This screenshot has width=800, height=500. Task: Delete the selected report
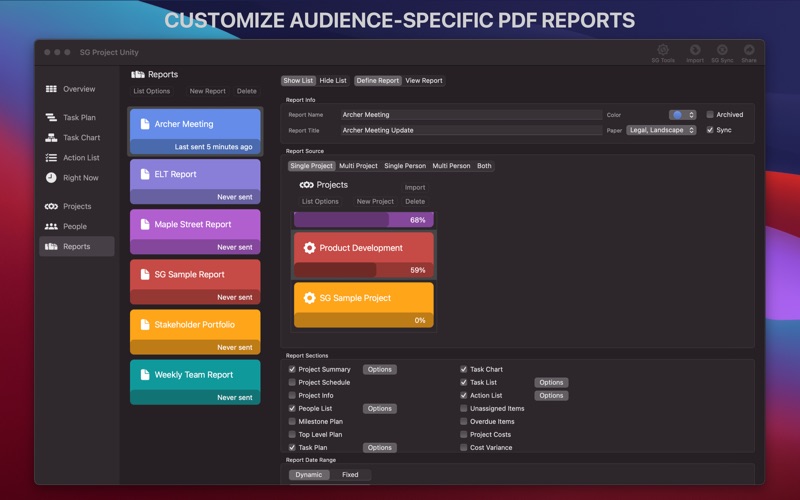click(x=246, y=91)
